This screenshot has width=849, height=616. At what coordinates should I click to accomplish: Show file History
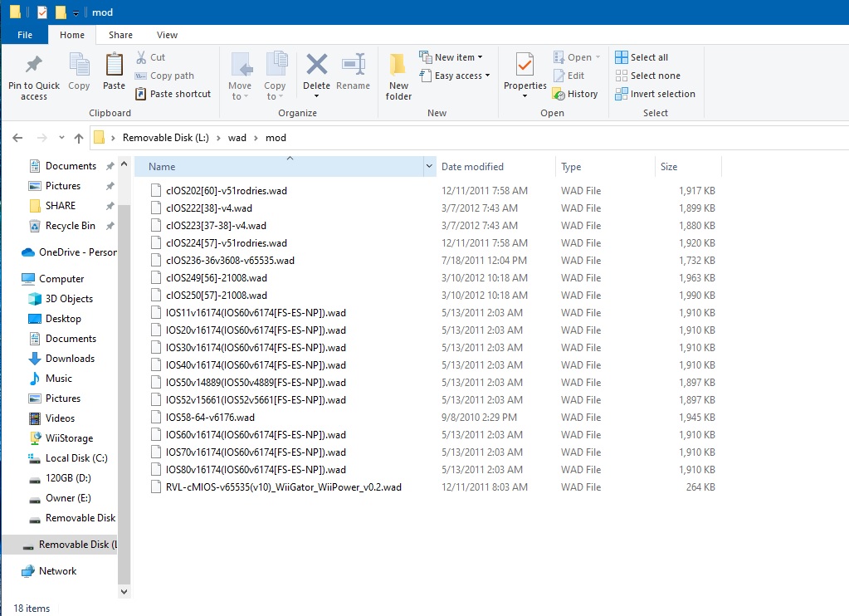[575, 94]
